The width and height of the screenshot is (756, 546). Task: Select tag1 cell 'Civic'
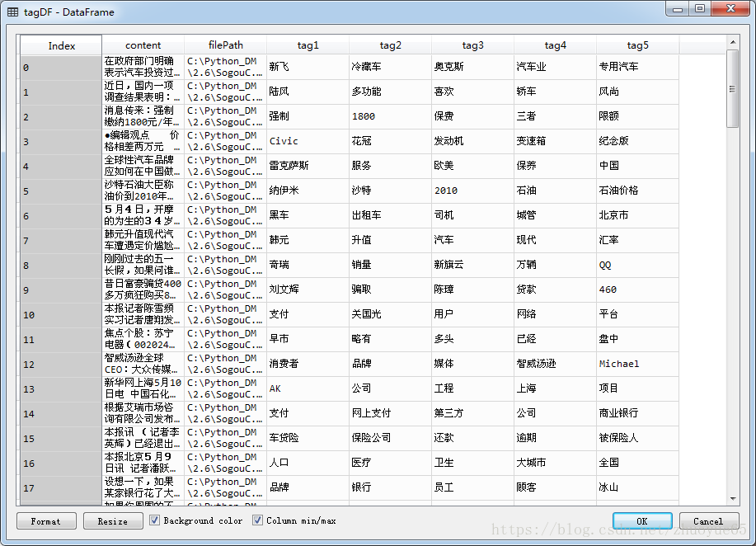[x=308, y=141]
